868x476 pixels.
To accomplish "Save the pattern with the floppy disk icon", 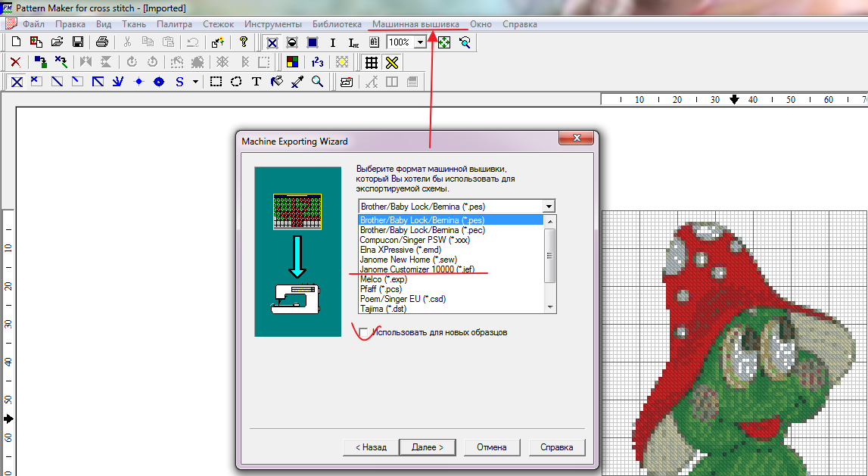I will [78, 42].
